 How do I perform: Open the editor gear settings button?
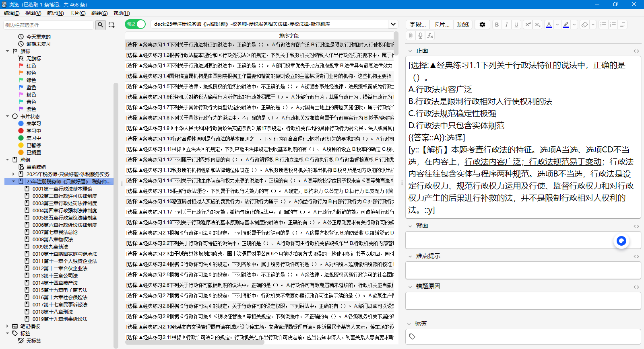(482, 25)
